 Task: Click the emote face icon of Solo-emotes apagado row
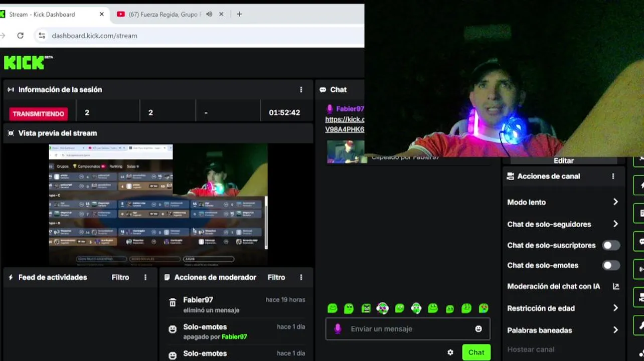click(173, 329)
